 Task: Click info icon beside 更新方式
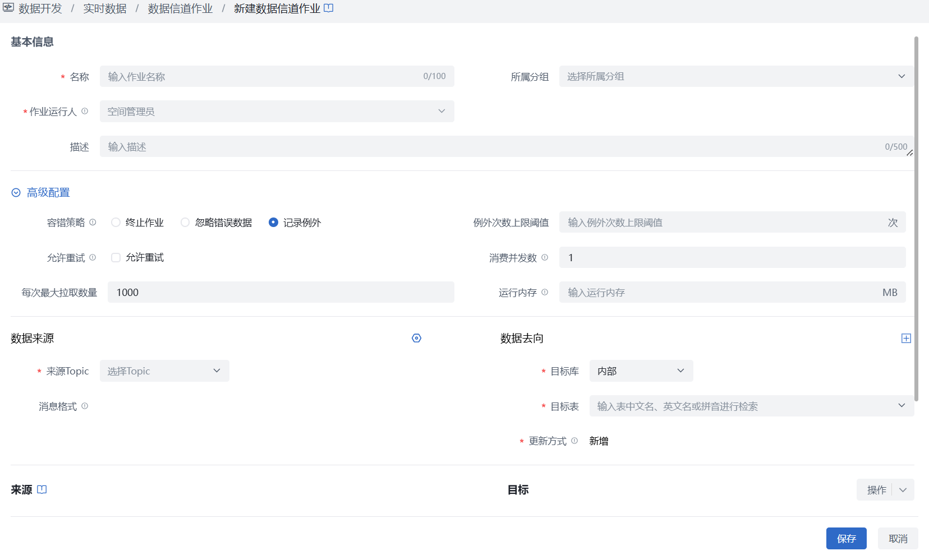(x=574, y=441)
